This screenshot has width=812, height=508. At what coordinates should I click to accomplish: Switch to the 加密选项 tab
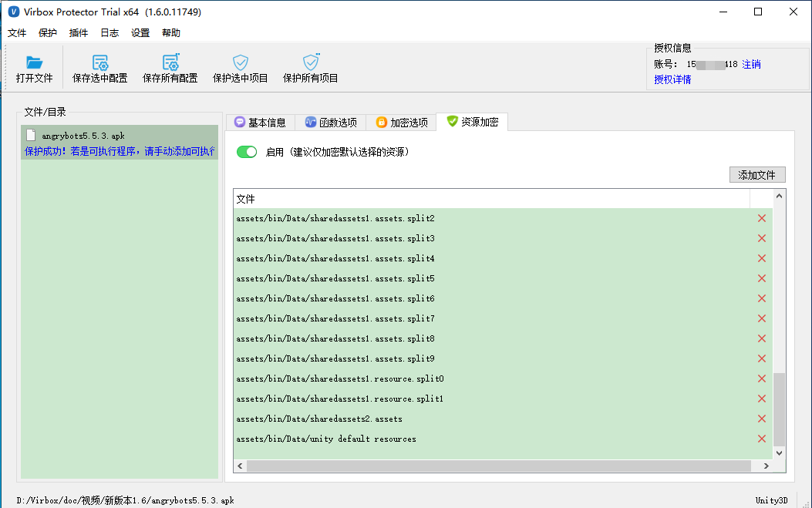pos(403,123)
